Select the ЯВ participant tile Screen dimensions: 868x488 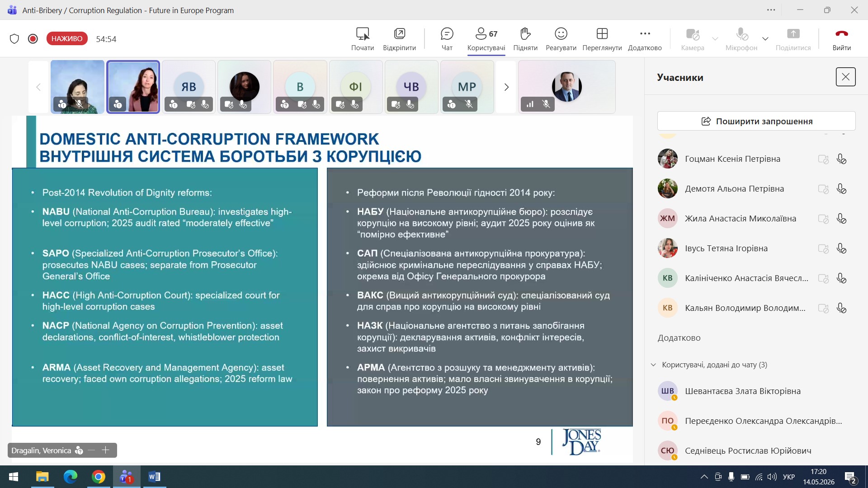coord(189,87)
